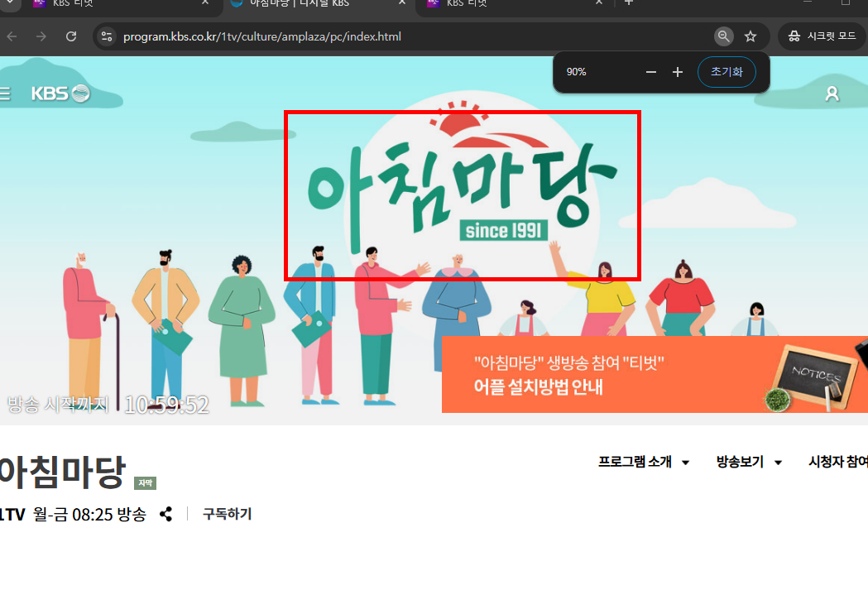Click the site information icon in address bar
Viewport: 868px width, 590px height.
(105, 36)
